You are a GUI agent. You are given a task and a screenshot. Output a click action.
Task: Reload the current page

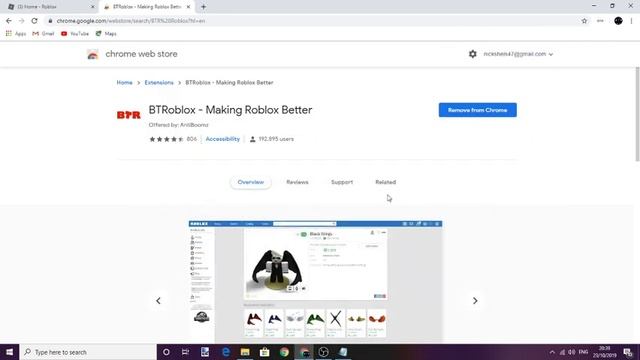[x=34, y=21]
